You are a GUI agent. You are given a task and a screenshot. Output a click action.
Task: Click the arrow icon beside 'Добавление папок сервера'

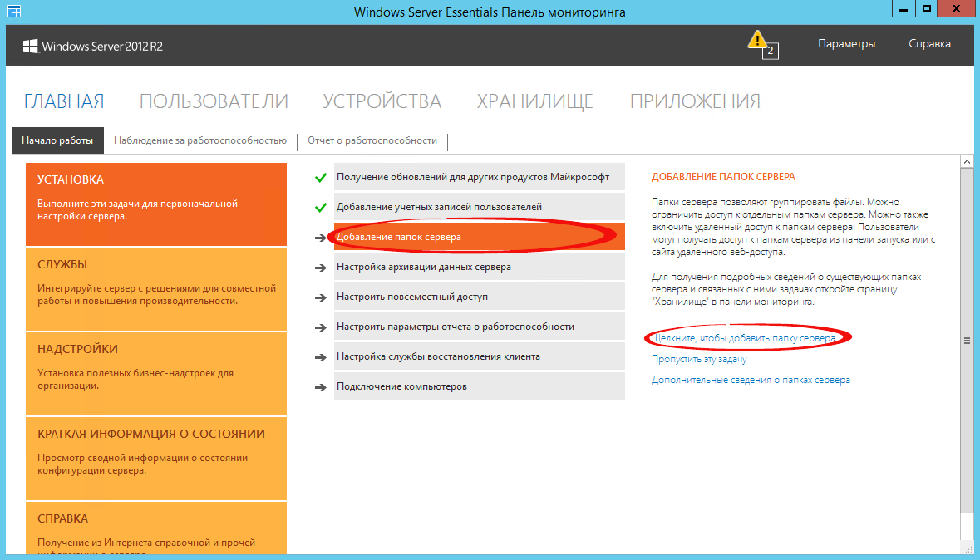pos(321,238)
